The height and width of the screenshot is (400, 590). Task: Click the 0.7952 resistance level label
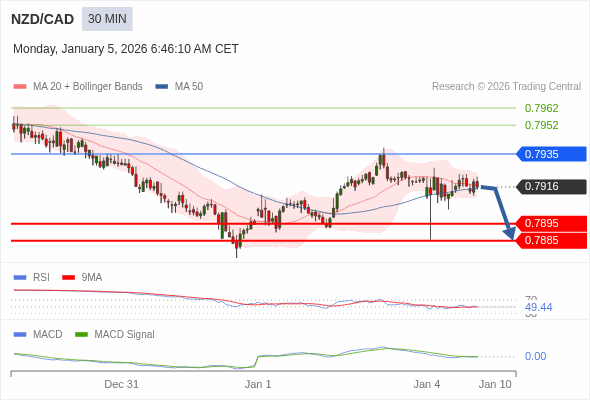[x=541, y=125]
